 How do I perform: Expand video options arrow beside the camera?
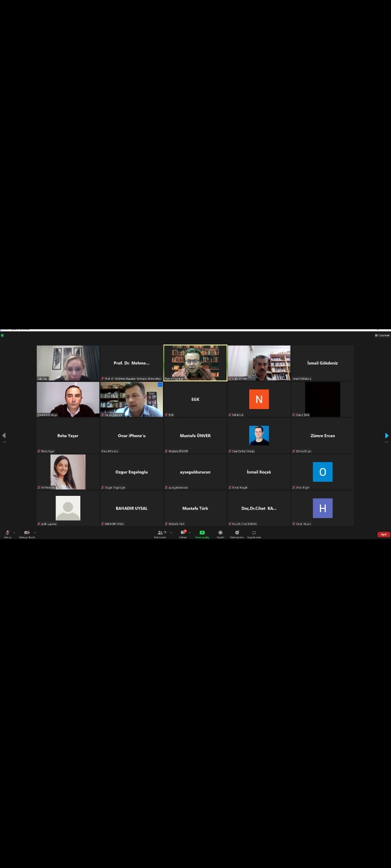[35, 532]
